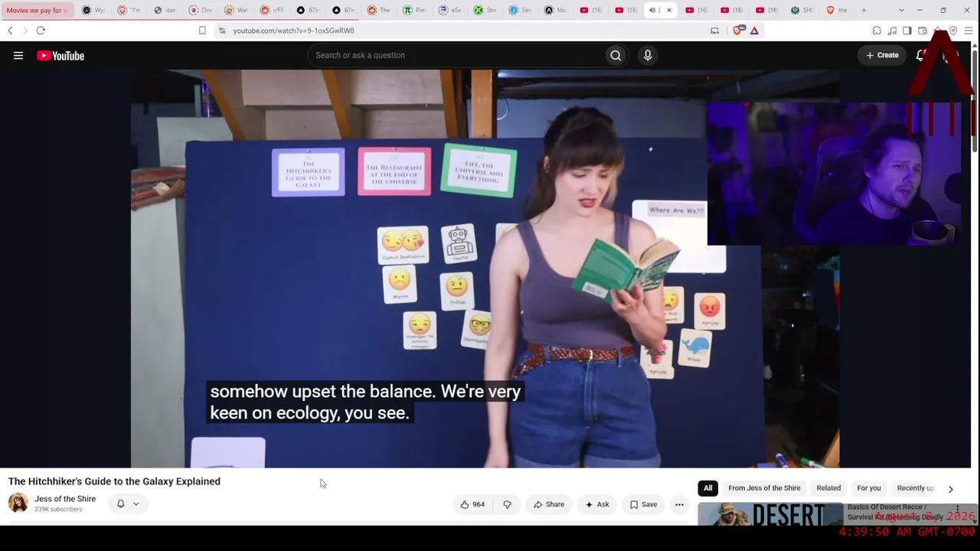Screen dimensions: 980x551
Task: Show more filter chips with the right arrow
Action: [x=951, y=488]
